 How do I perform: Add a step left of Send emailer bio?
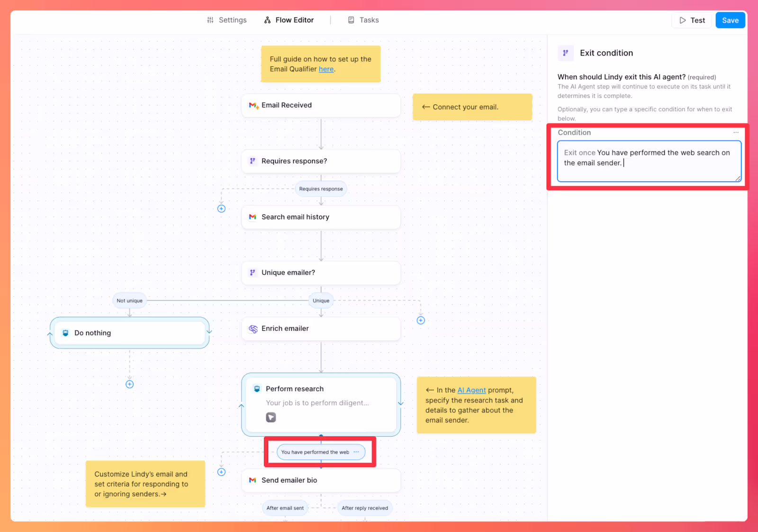tap(221, 472)
